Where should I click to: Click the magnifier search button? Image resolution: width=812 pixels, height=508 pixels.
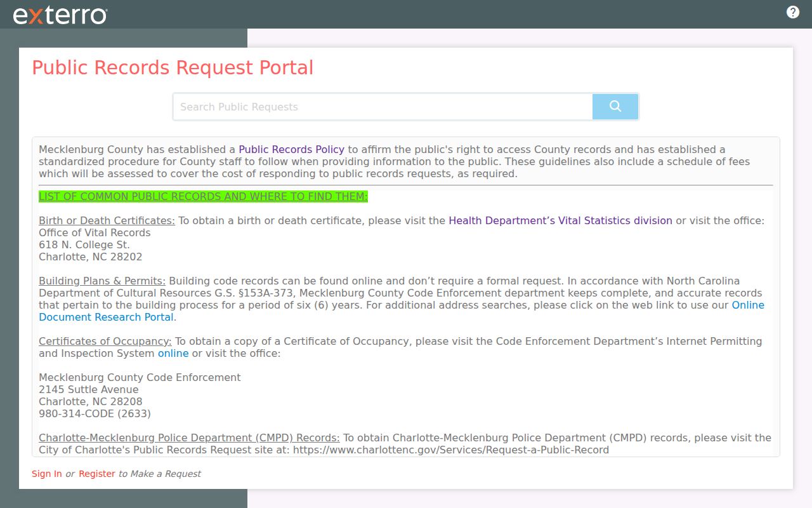tap(615, 107)
